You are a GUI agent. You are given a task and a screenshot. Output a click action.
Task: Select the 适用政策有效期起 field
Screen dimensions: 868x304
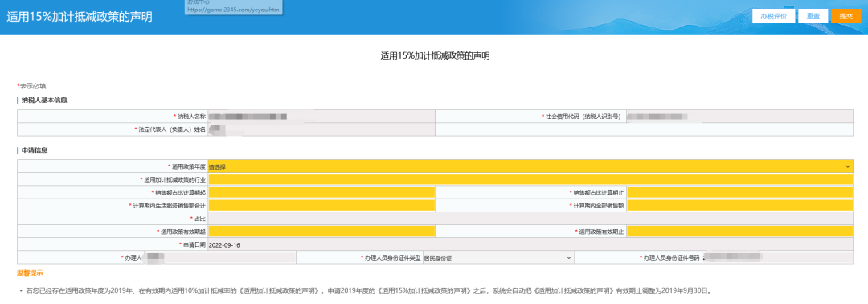click(321, 232)
